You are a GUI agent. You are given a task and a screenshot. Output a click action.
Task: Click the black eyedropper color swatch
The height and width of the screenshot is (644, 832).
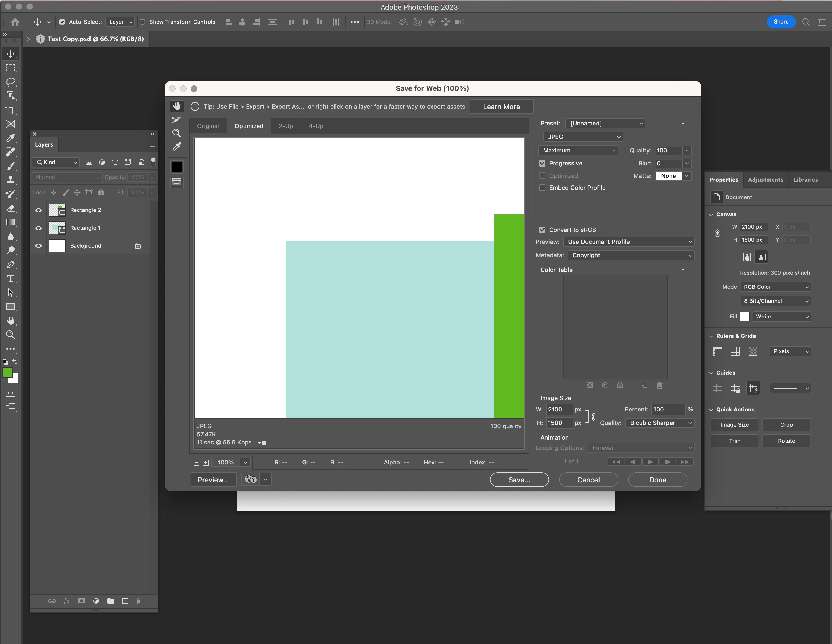pos(177,167)
